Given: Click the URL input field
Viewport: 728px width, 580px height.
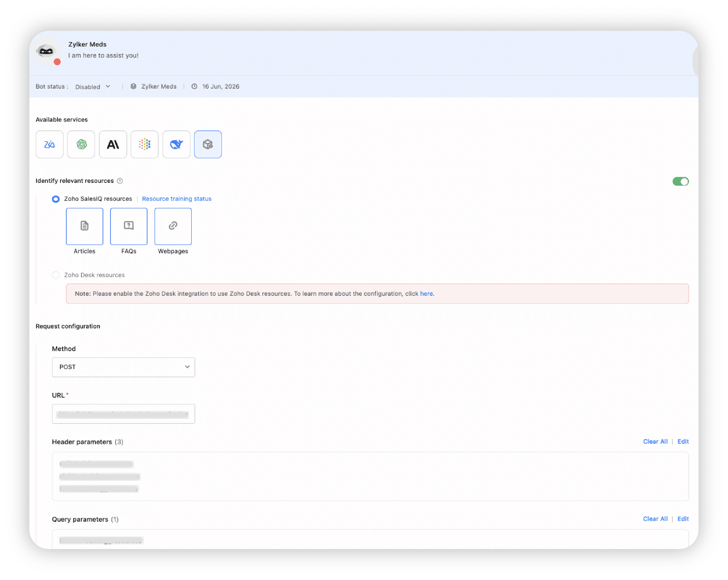Looking at the screenshot, I should click(123, 414).
